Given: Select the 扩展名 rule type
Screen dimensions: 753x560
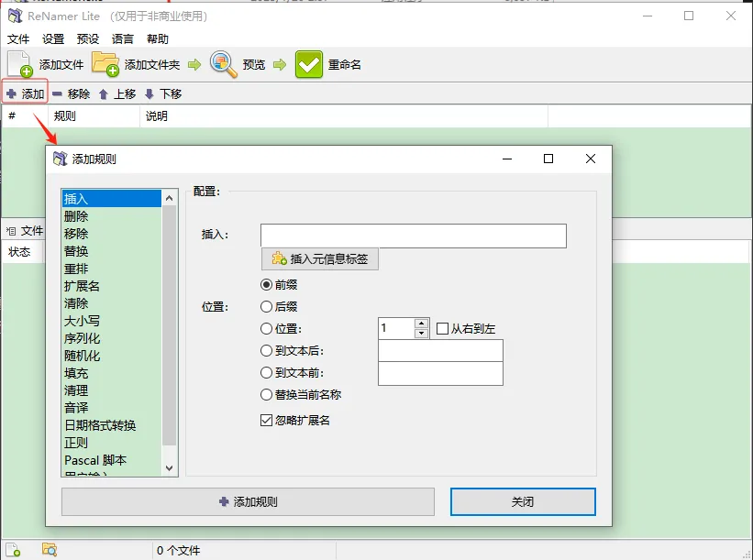Looking at the screenshot, I should tap(111, 286).
